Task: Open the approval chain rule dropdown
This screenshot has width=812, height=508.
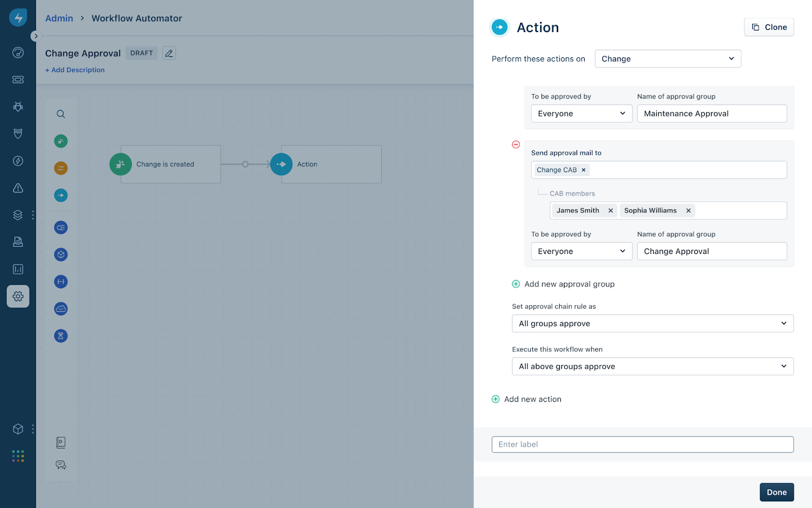Action: coord(653,324)
